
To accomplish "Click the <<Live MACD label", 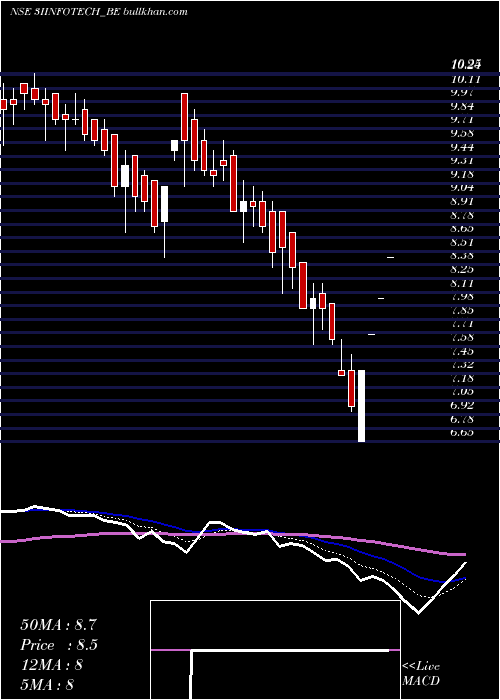I will (421, 674).
